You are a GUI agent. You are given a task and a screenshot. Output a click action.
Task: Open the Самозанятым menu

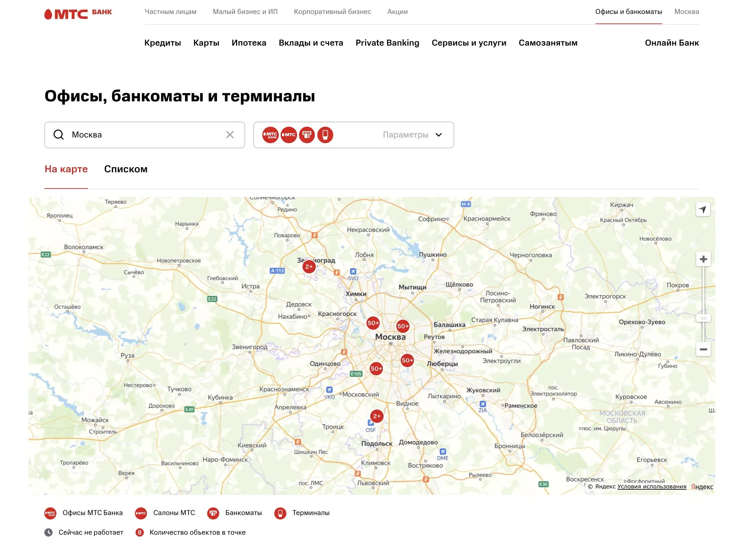[x=548, y=43]
